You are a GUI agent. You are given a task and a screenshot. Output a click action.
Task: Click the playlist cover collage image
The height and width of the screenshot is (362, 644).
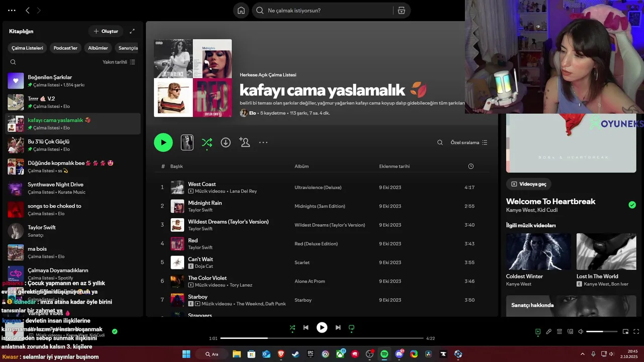click(x=193, y=78)
